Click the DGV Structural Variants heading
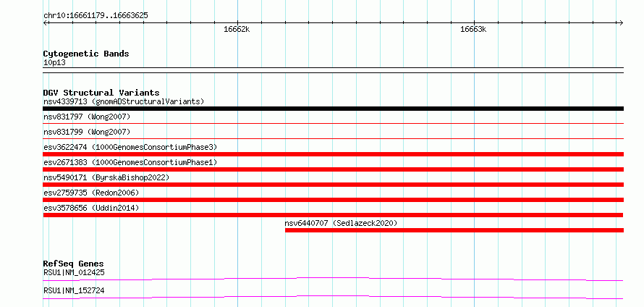This screenshot has width=644, height=307. 101,93
